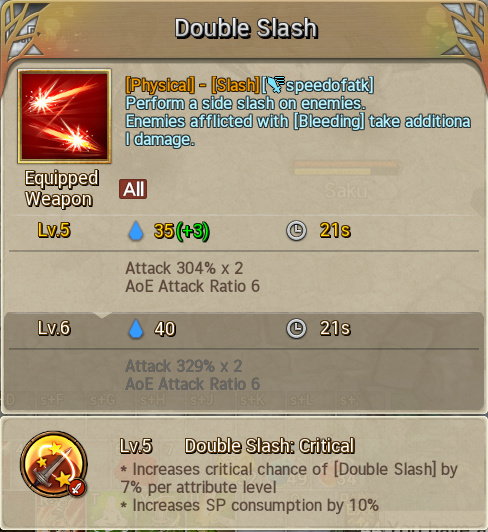
Task: Click the Equipped Weapon label
Action: pyautogui.click(x=62, y=189)
